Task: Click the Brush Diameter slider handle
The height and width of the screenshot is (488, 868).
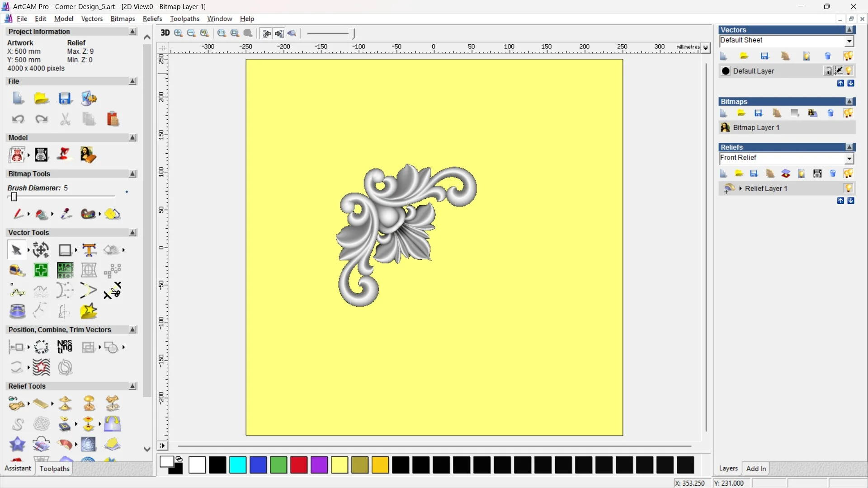Action: click(14, 197)
